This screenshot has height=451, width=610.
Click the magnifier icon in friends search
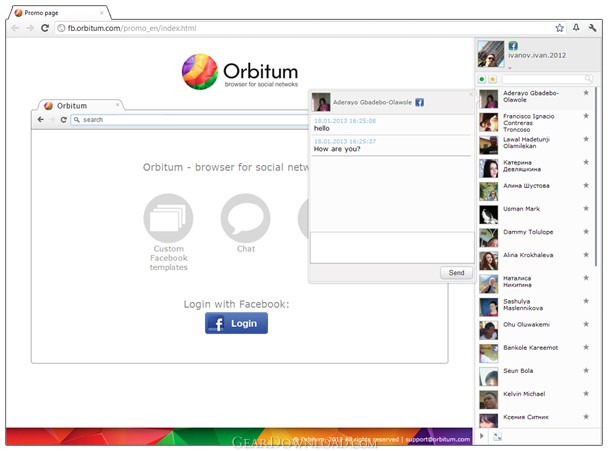588,79
